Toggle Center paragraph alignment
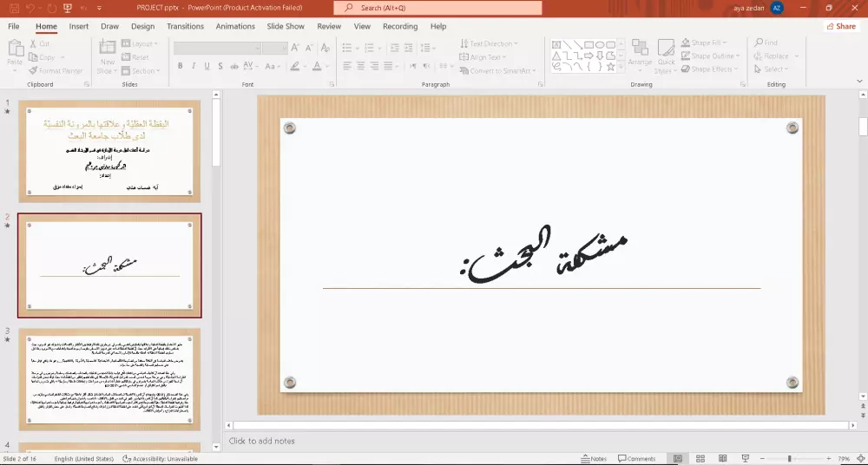868x465 pixels. [360, 66]
